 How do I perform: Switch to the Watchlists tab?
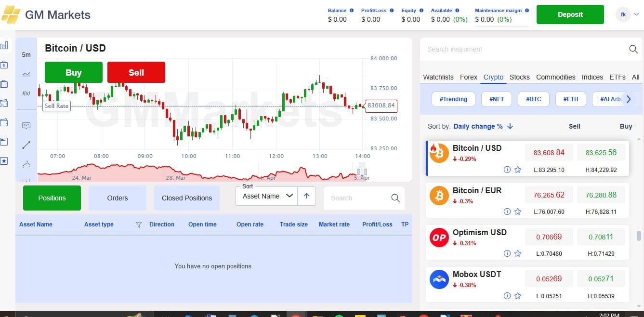pos(438,77)
